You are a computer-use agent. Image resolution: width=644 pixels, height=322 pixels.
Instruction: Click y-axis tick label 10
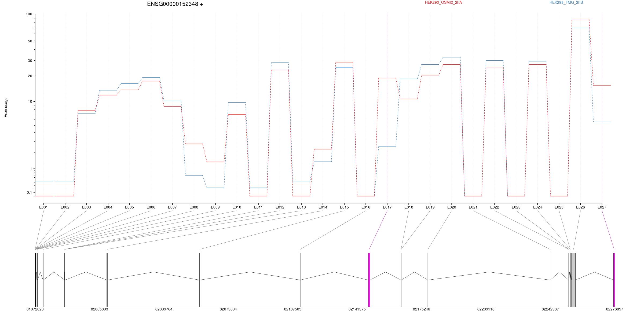(30, 101)
